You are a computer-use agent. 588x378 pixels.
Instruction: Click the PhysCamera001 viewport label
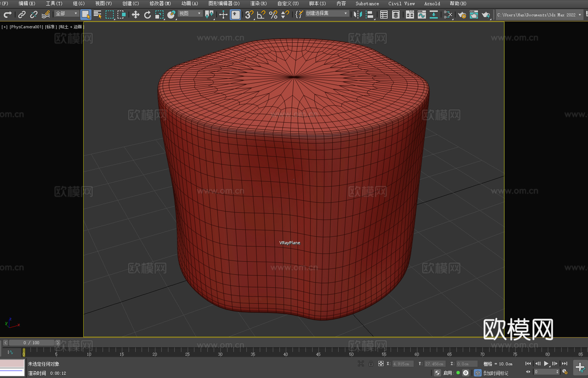tap(26, 27)
